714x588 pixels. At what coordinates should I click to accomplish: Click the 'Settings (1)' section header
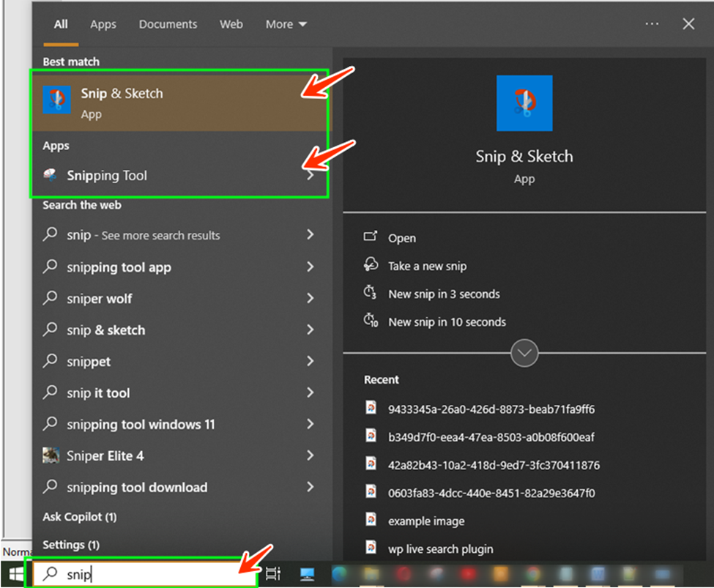(71, 545)
